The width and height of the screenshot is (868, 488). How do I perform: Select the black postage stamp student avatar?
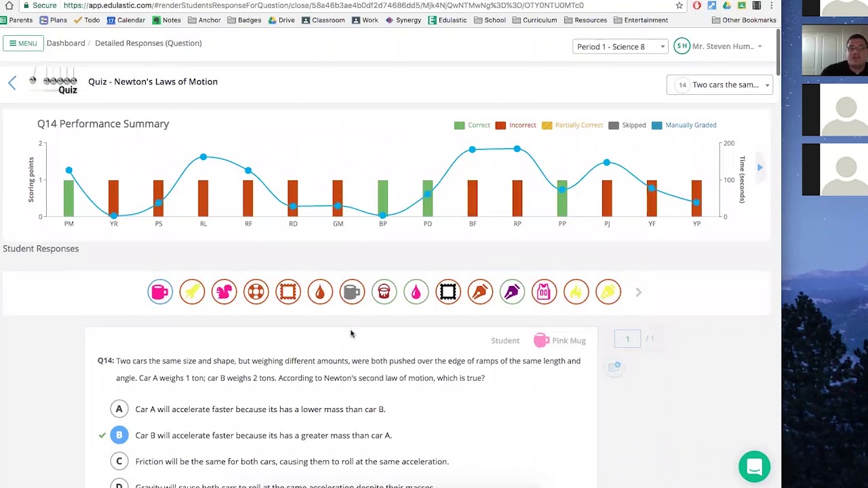[x=448, y=291]
